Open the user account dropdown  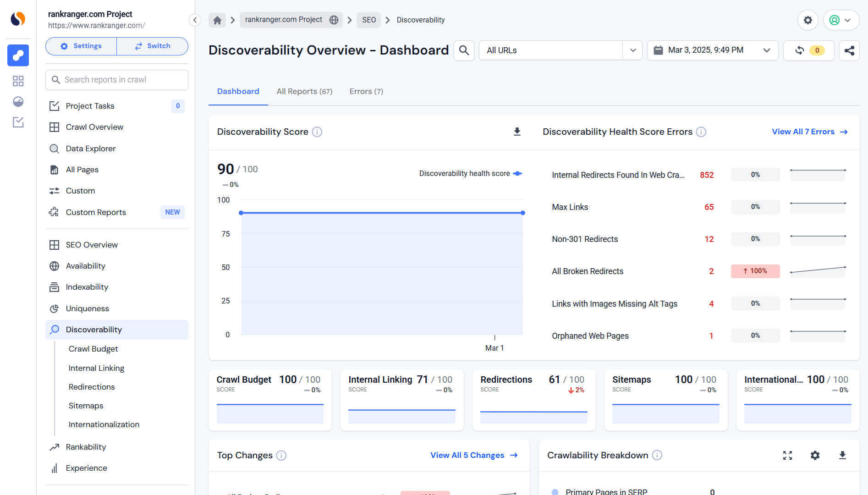point(841,20)
